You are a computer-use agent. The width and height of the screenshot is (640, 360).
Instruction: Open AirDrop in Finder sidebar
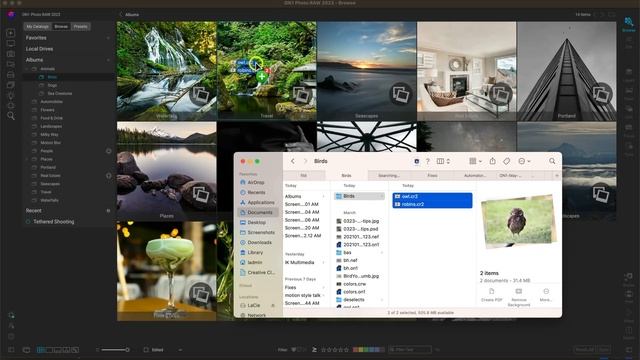256,182
